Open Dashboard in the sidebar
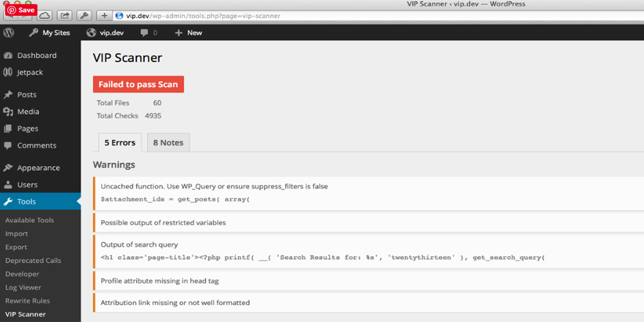Screen dimensions: 644x322 (37, 55)
